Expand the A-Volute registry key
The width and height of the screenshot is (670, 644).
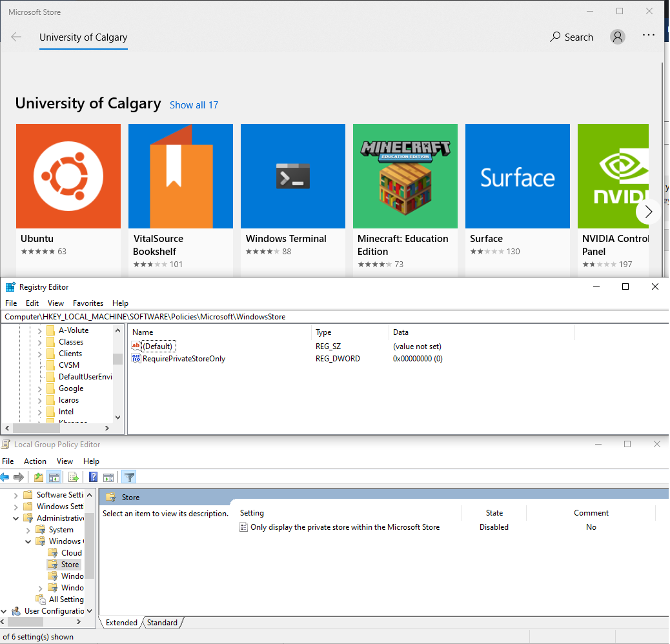coord(39,330)
